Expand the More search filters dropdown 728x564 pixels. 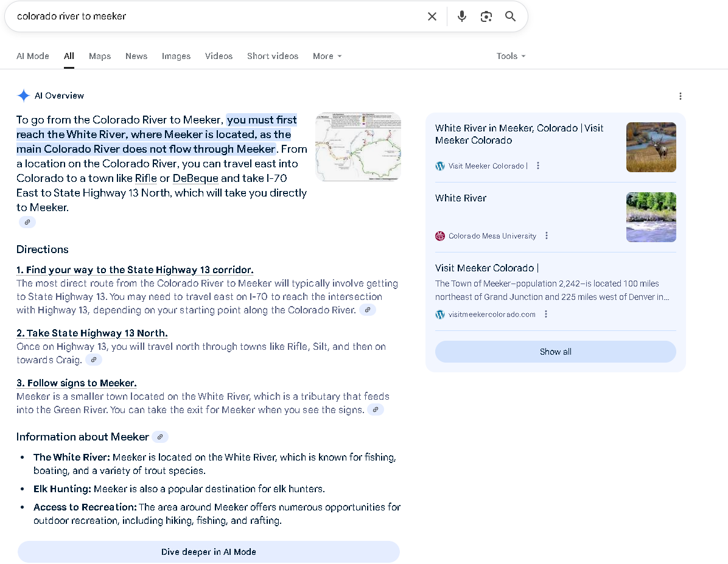pos(327,56)
